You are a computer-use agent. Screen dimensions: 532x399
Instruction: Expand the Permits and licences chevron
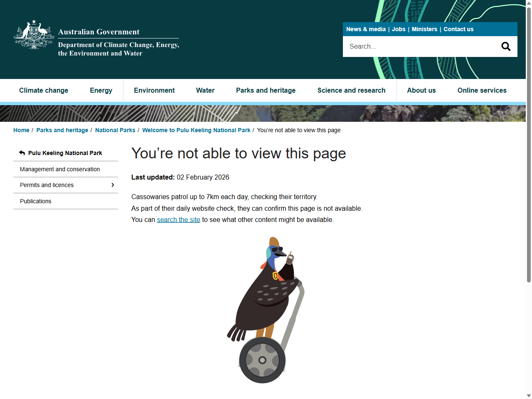tap(113, 185)
